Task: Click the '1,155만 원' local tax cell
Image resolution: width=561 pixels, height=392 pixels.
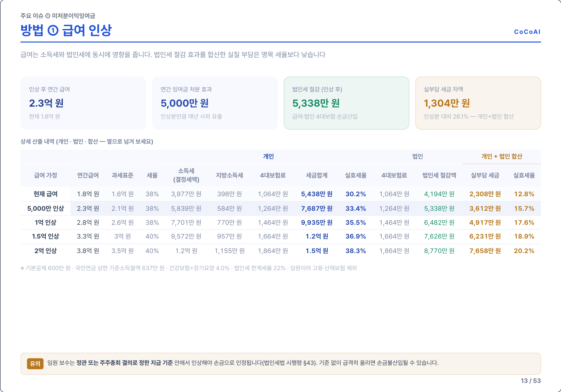Action: coord(229,251)
